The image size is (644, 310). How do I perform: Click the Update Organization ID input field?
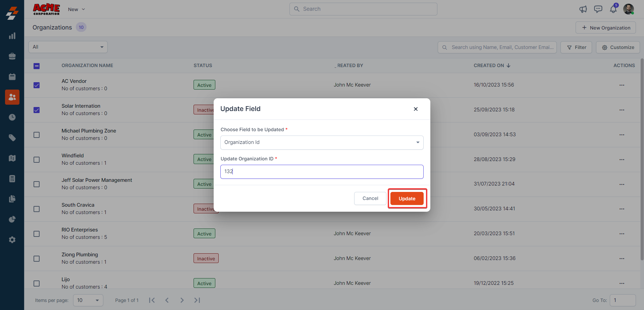coord(322,172)
